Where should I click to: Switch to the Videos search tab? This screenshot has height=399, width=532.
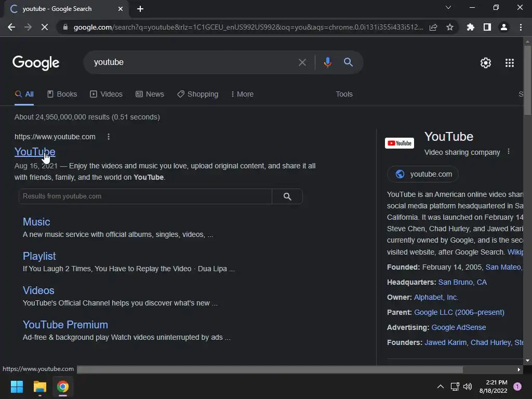coord(106,95)
